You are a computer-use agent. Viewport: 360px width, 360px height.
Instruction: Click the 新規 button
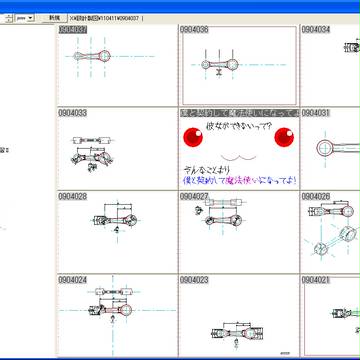(54, 18)
